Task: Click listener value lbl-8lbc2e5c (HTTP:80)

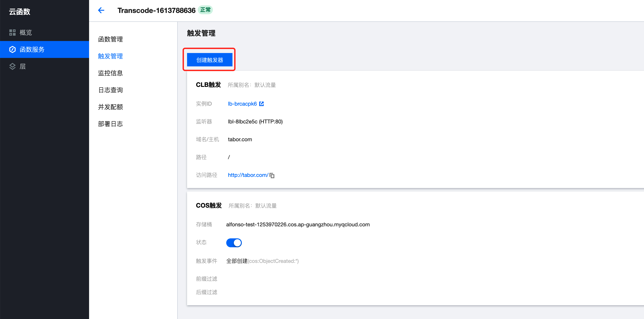Action: [255, 122]
